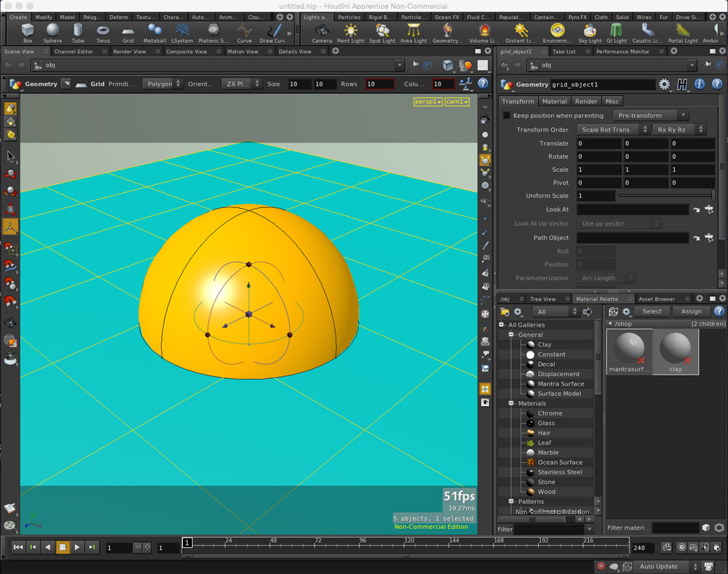Switch to the Render parameter tab
The image size is (728, 574).
point(586,101)
